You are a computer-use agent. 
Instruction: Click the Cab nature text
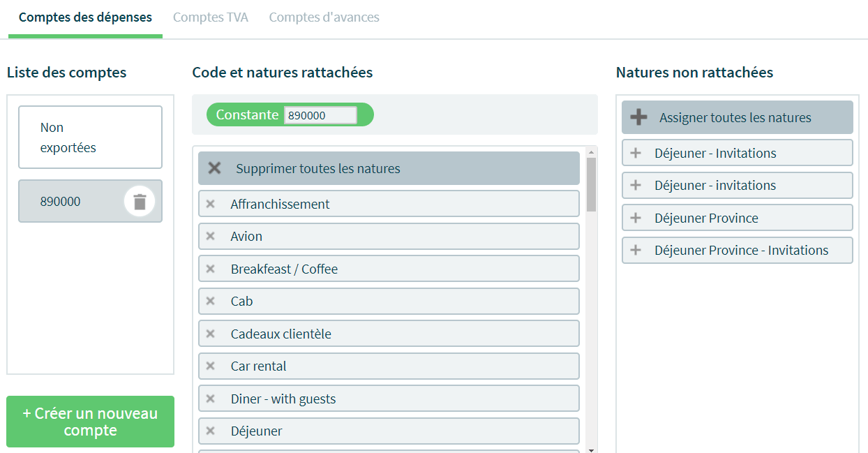coord(241,301)
